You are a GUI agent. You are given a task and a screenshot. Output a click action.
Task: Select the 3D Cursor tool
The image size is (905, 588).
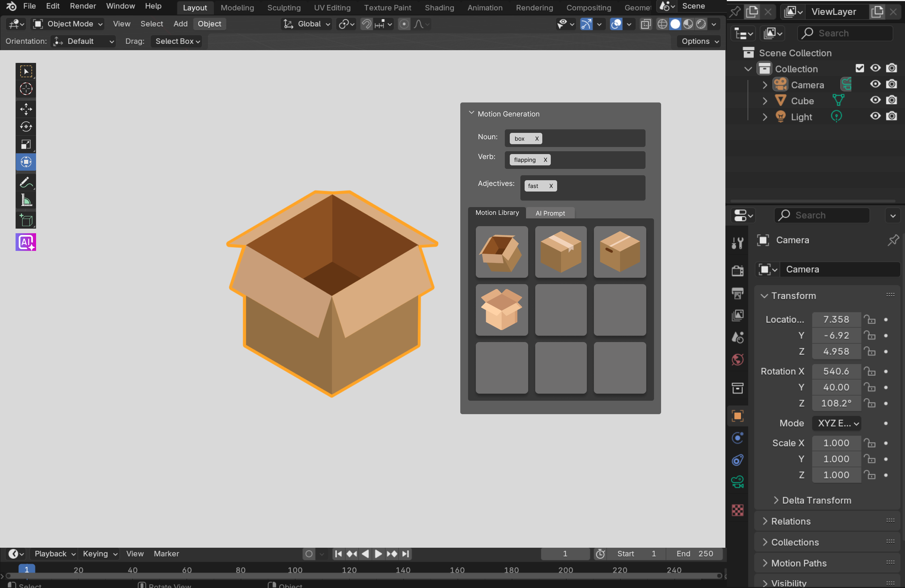pos(26,89)
